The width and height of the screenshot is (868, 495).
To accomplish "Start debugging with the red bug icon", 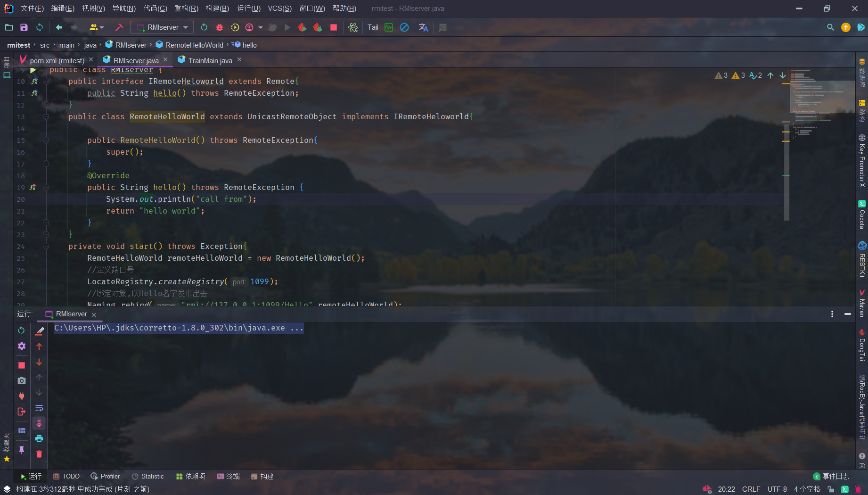I will click(x=220, y=27).
